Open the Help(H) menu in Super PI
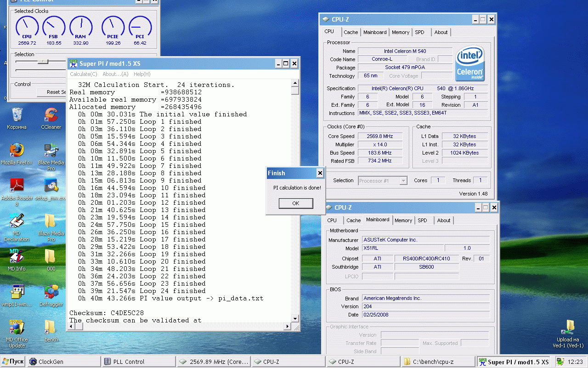 (142, 74)
